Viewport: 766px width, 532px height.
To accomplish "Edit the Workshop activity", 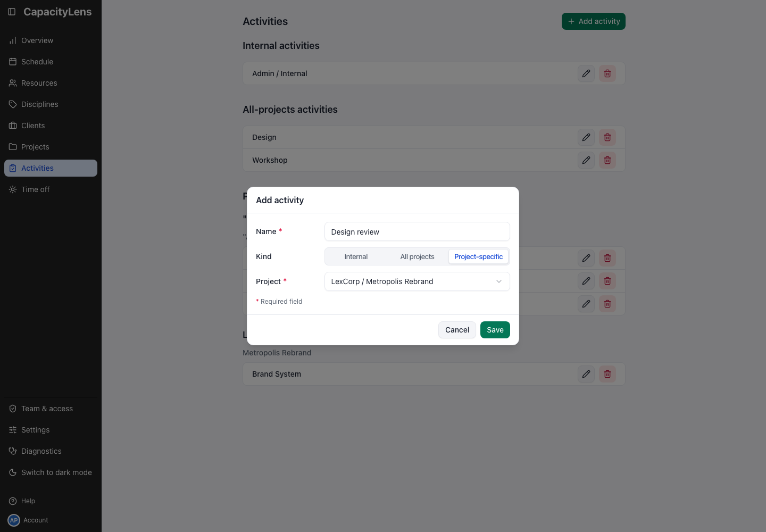I will coord(586,160).
